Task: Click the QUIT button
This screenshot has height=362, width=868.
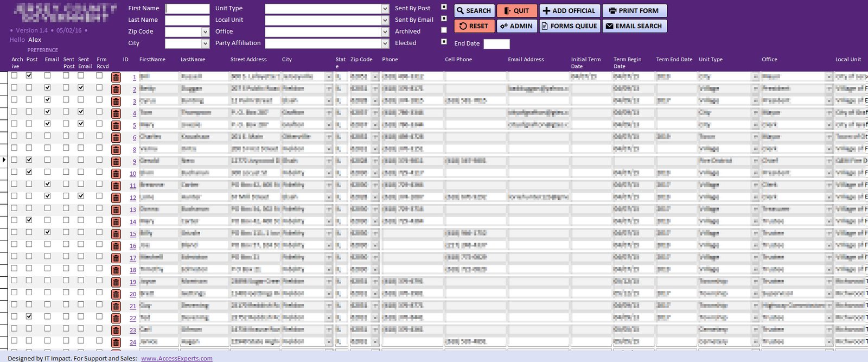Action: click(516, 11)
